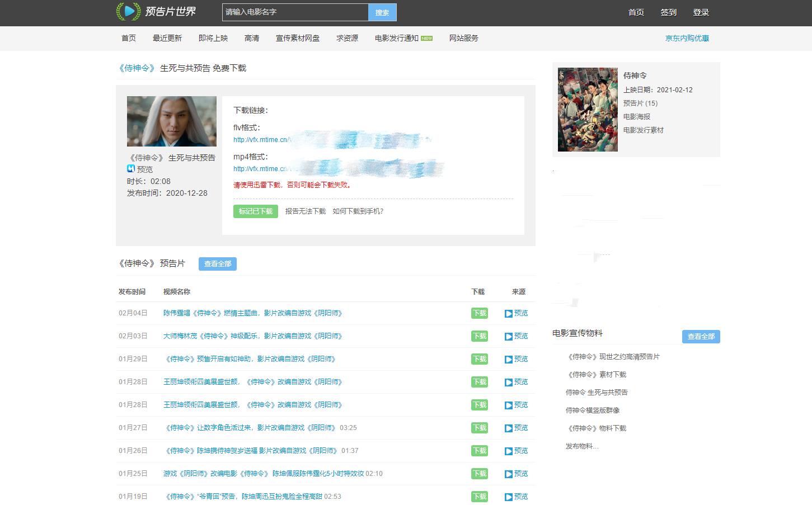
Task: Click 查看全部 next to 《侍神令》预告片
Action: (217, 263)
